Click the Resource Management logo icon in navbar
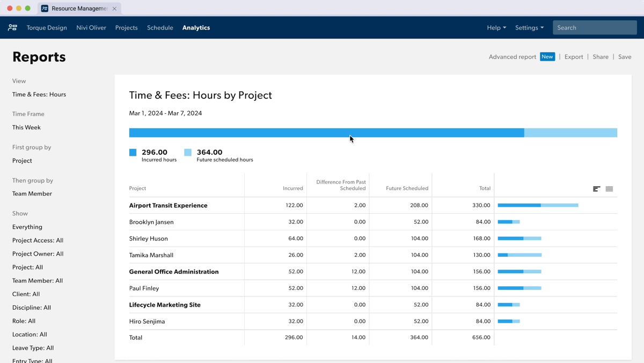 (12, 27)
